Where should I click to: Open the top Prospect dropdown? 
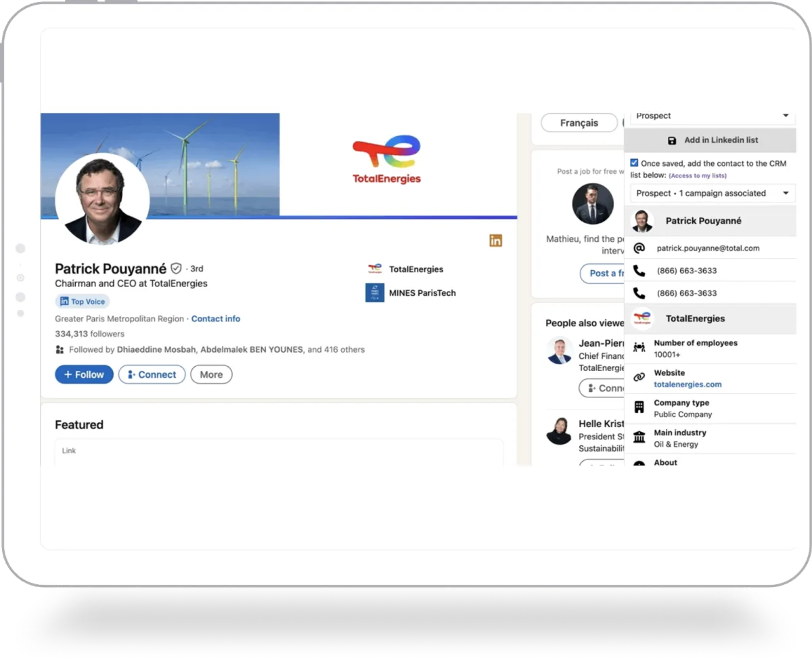tap(713, 116)
